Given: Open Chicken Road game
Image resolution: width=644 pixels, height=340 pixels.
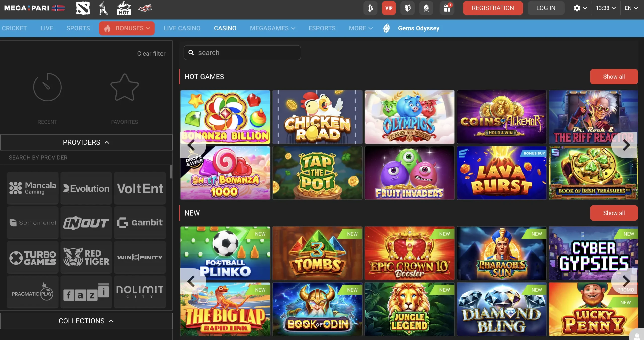Looking at the screenshot, I should pos(317,117).
